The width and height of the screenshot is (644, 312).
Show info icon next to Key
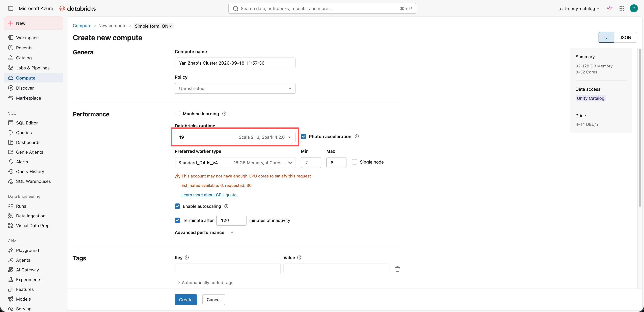click(187, 257)
